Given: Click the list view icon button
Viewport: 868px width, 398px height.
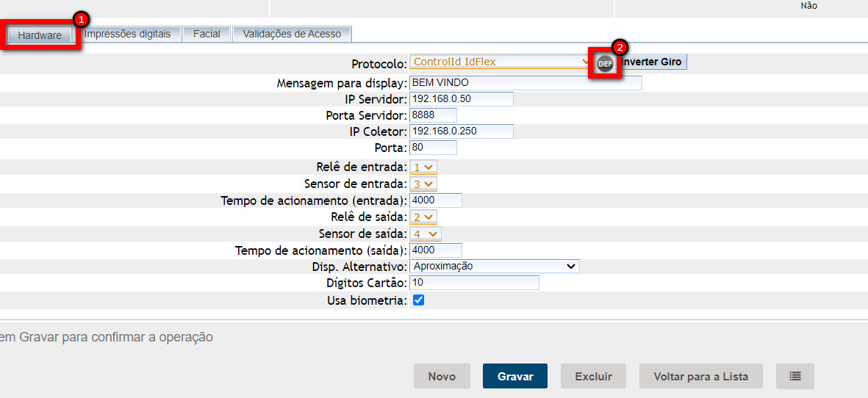Looking at the screenshot, I should pos(795,376).
